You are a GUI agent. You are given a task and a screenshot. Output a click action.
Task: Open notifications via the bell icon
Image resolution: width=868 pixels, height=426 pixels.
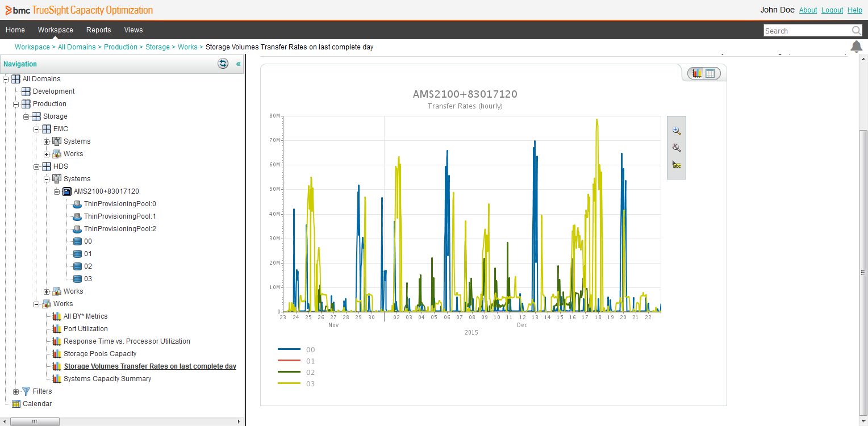(x=857, y=47)
